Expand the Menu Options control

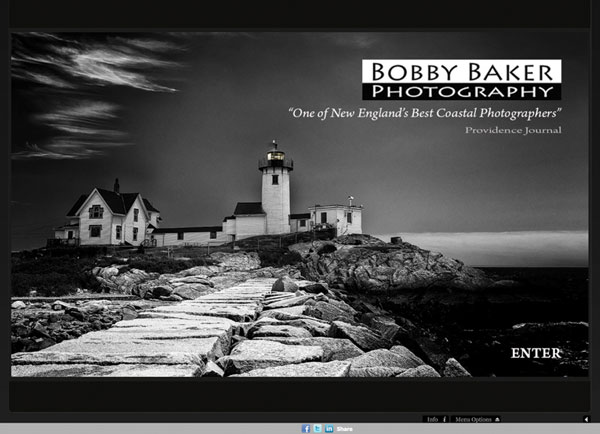click(x=476, y=419)
